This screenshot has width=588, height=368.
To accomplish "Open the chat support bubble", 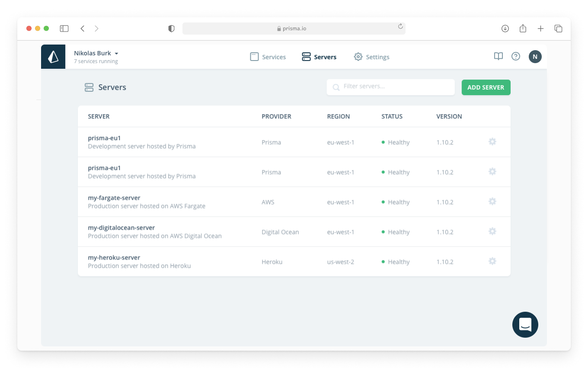I will pyautogui.click(x=525, y=325).
